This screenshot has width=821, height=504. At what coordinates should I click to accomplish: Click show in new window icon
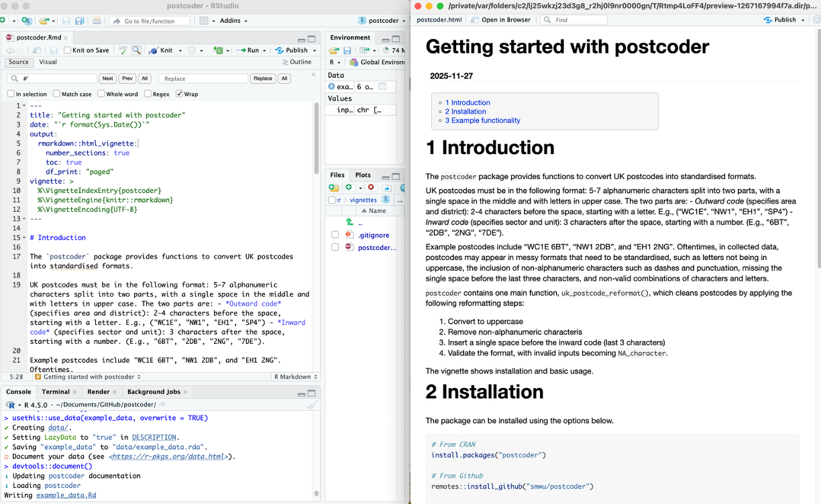37,50
